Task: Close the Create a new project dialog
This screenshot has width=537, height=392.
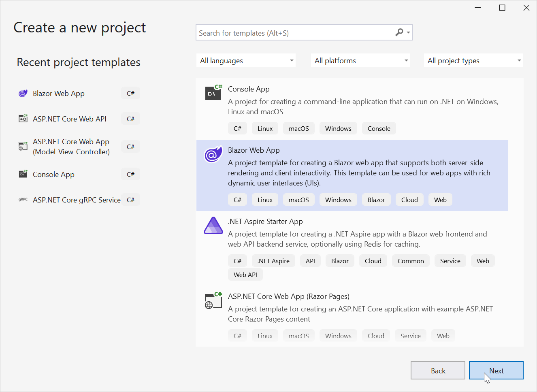Action: pyautogui.click(x=526, y=8)
